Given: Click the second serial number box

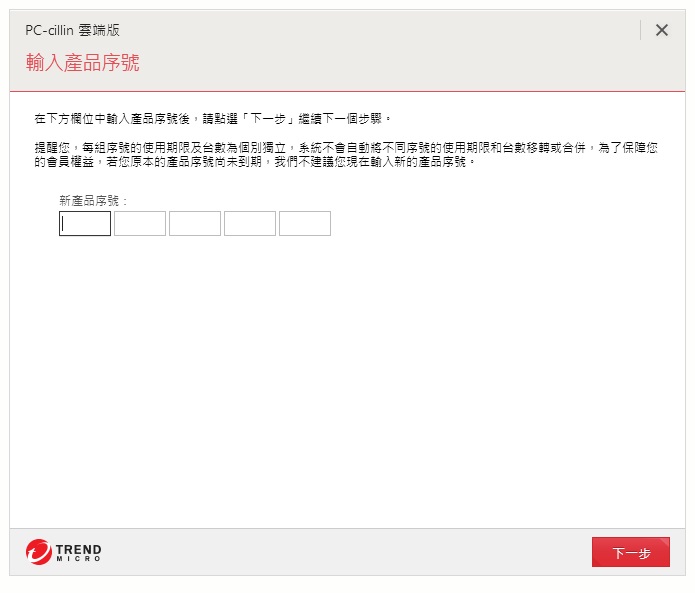Looking at the screenshot, I should coord(140,224).
